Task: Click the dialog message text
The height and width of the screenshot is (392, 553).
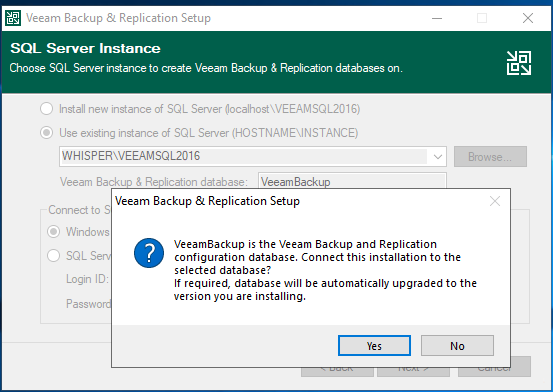Action: [325, 270]
